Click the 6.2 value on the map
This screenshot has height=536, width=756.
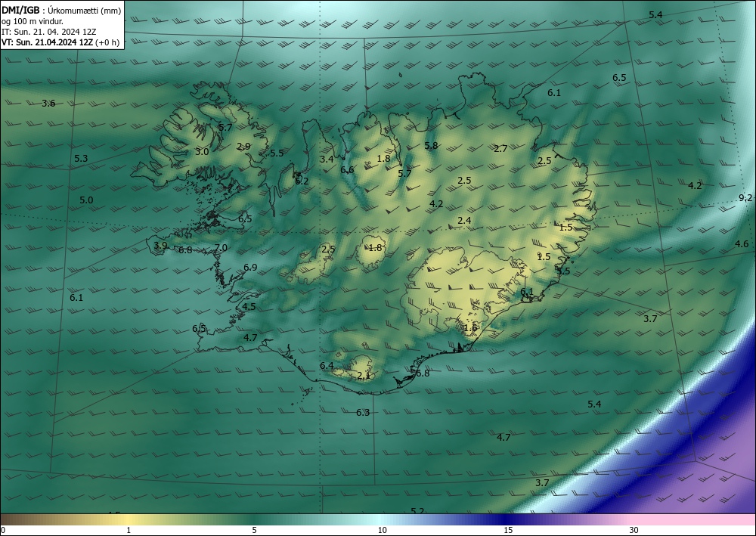pos(302,181)
